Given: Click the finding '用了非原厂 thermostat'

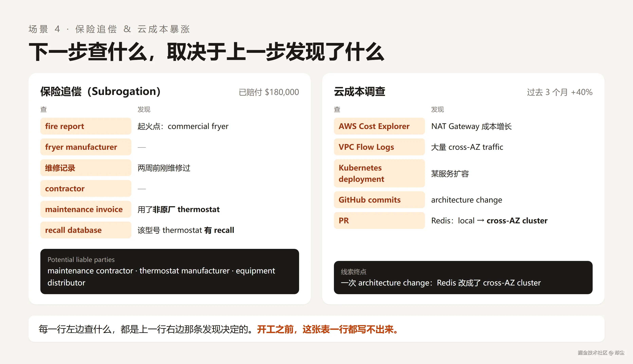Looking at the screenshot, I should pos(178,209).
